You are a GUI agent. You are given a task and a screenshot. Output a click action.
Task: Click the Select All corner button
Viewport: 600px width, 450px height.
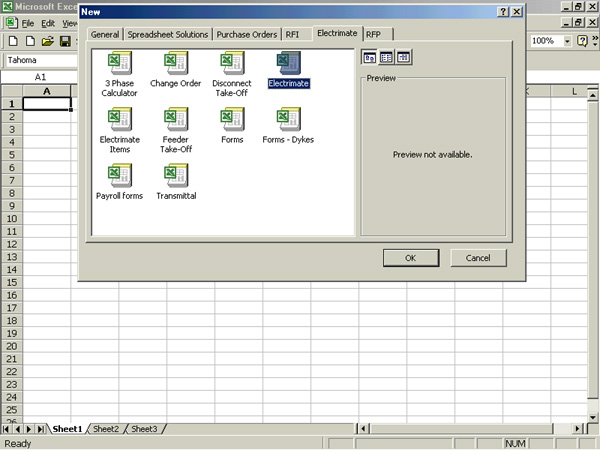[x=12, y=91]
